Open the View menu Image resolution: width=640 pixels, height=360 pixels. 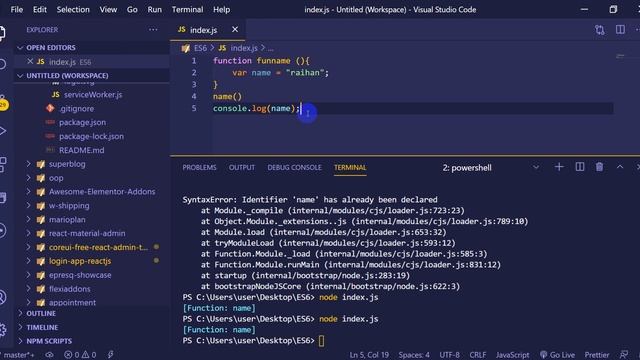pyautogui.click(x=108, y=9)
